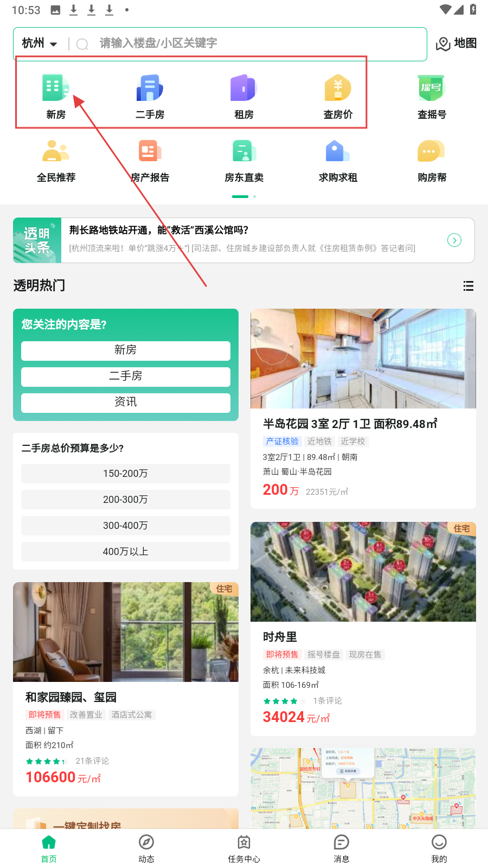The height and width of the screenshot is (868, 488).
Task: Tap the 二手房 second-hand homes icon
Action: pos(150,88)
